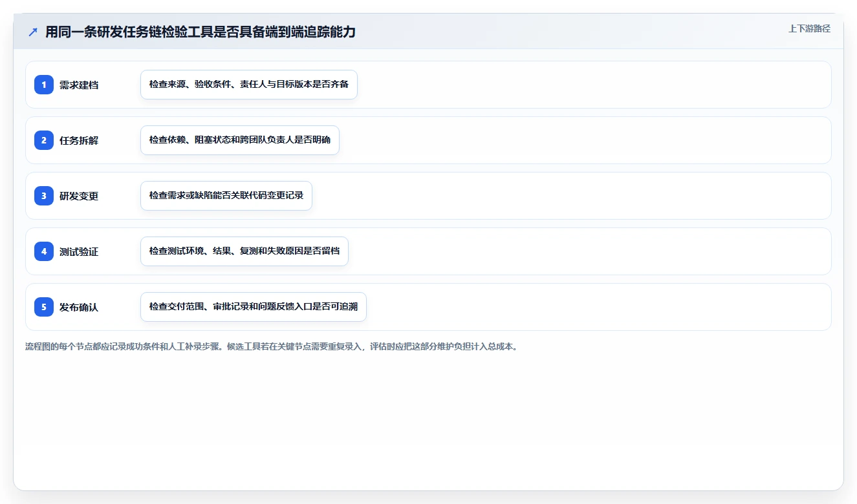Click the step number 4 badge

(44, 251)
